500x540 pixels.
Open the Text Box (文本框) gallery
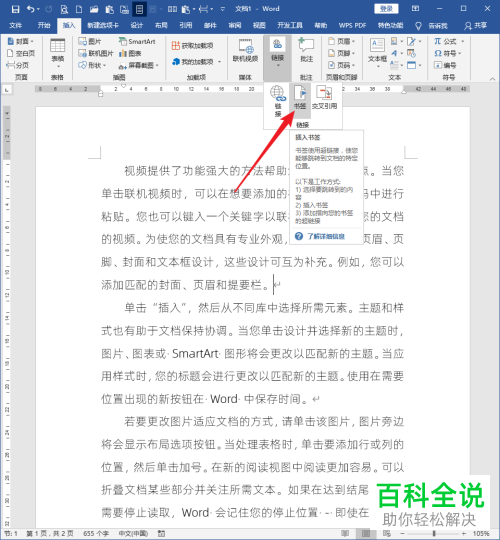point(377,52)
